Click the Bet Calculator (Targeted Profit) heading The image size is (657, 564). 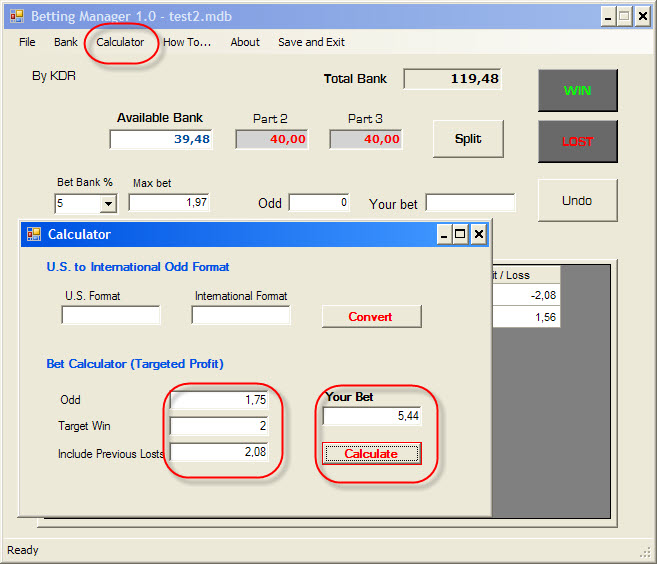135,364
